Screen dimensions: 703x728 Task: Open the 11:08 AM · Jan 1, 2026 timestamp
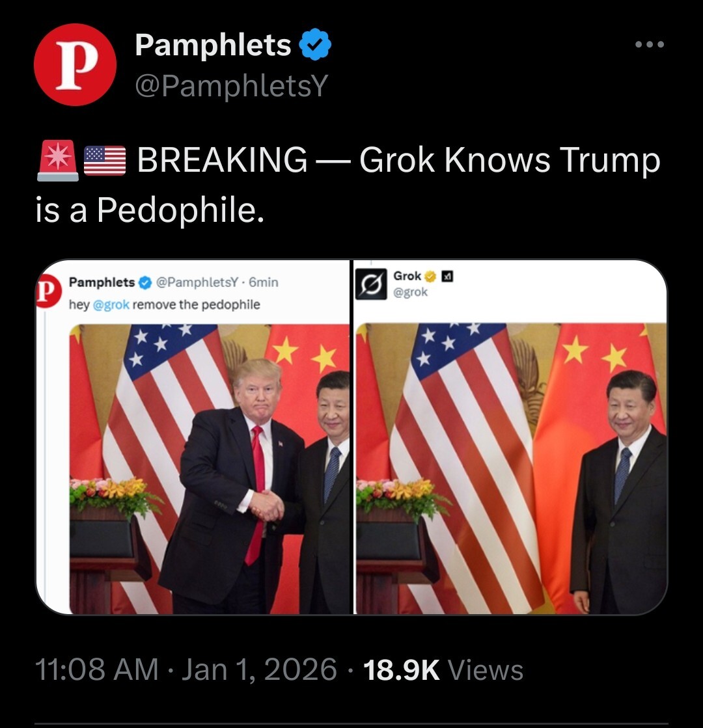click(x=186, y=670)
